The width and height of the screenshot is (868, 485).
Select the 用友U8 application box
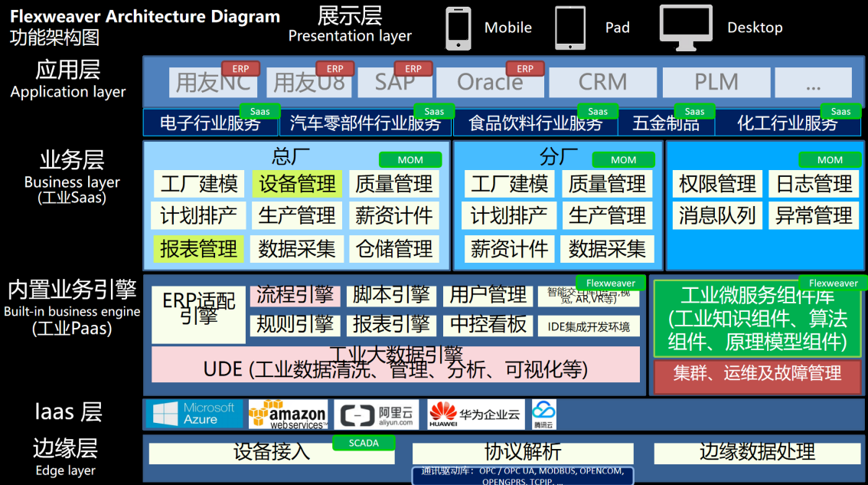(x=309, y=83)
